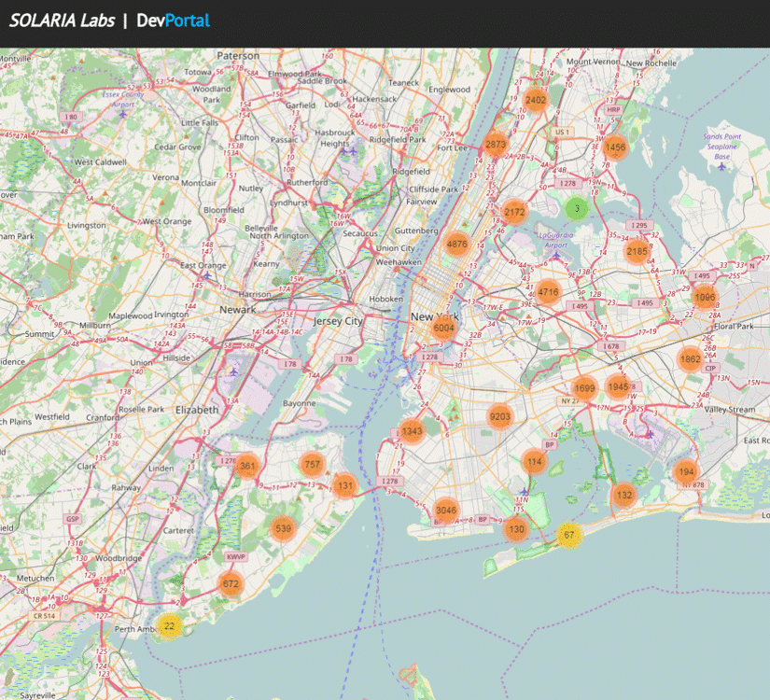This screenshot has width=770, height=700.
Task: Expand the cluster marker labeled 2402
Action: 536,100
